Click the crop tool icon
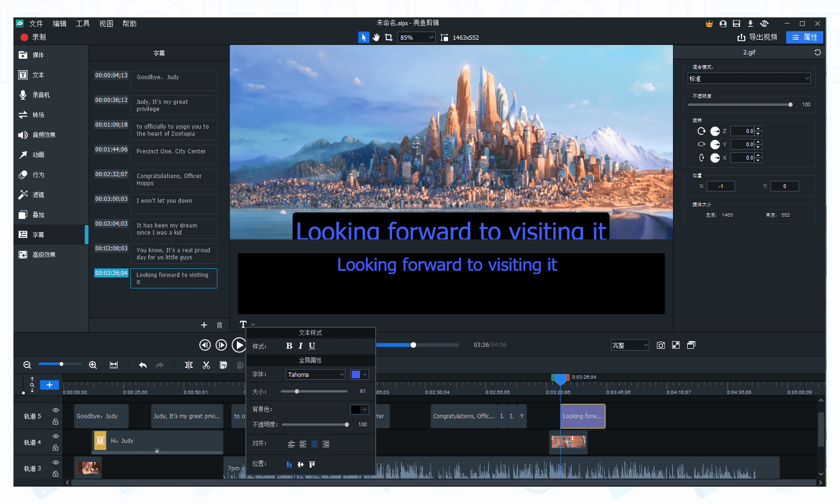 (x=389, y=38)
